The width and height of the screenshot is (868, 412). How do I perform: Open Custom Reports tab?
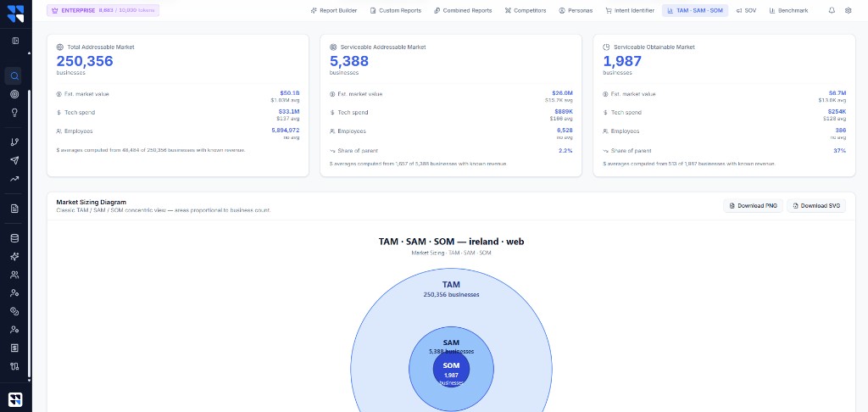tap(396, 10)
